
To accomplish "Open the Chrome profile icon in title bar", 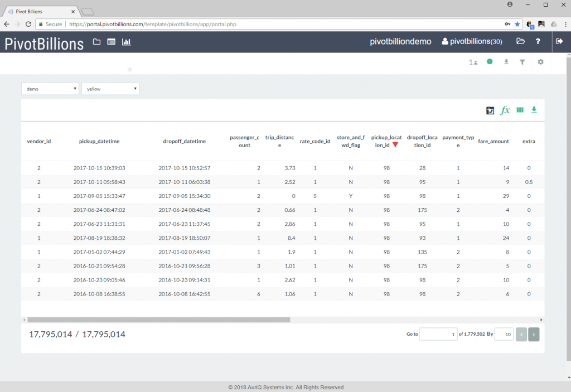I will tap(510, 4).
